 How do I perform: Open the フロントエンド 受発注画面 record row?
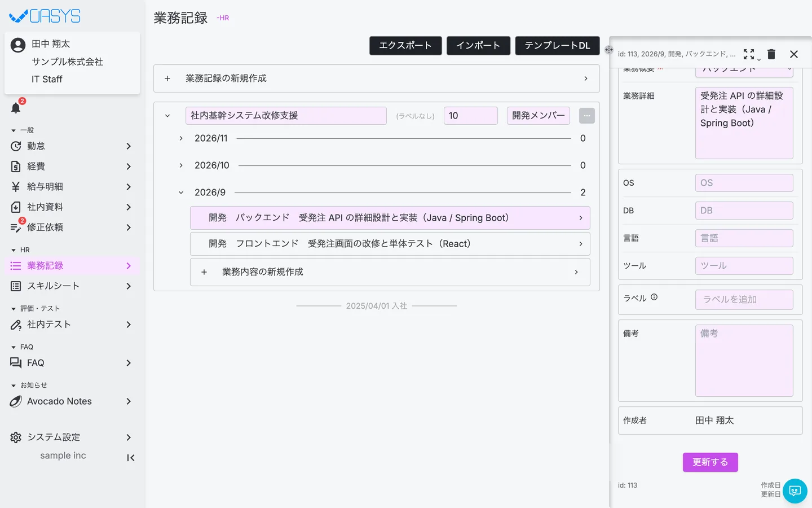[x=390, y=244]
